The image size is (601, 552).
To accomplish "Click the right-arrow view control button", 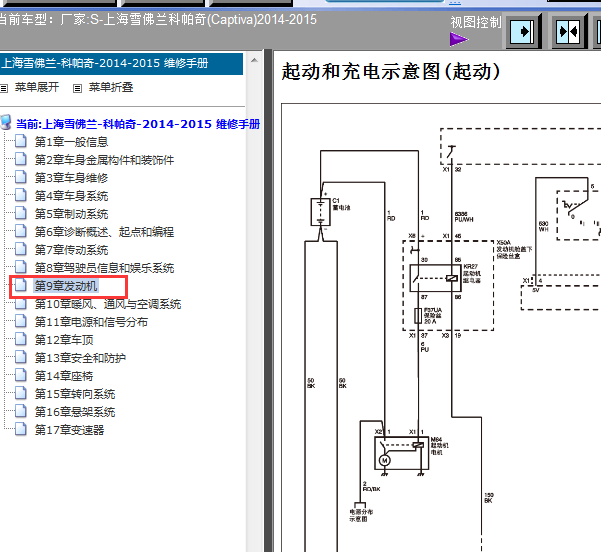I will click(x=524, y=31).
